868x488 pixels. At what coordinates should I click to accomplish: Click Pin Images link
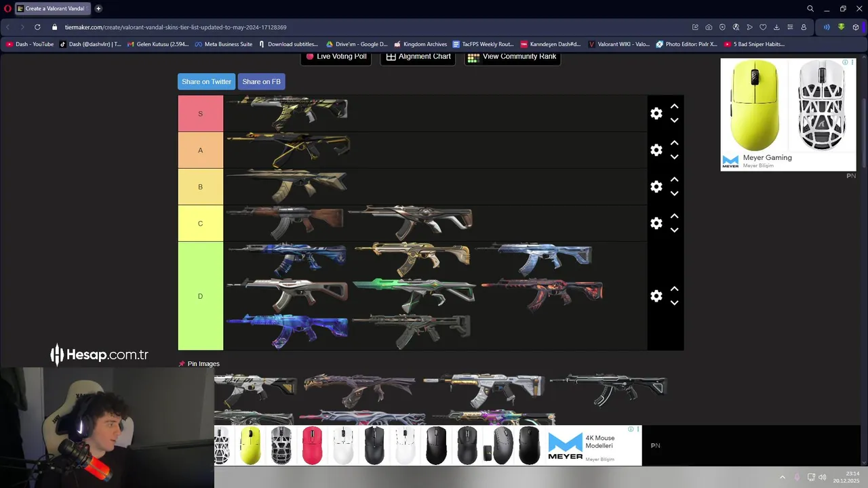[x=199, y=364]
